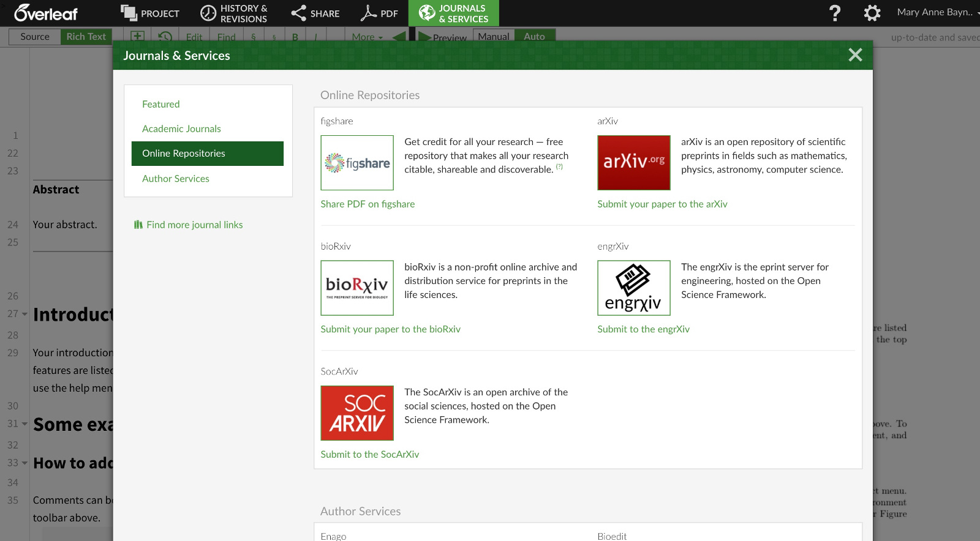
Task: Select the Academic Journals category
Action: tap(181, 129)
